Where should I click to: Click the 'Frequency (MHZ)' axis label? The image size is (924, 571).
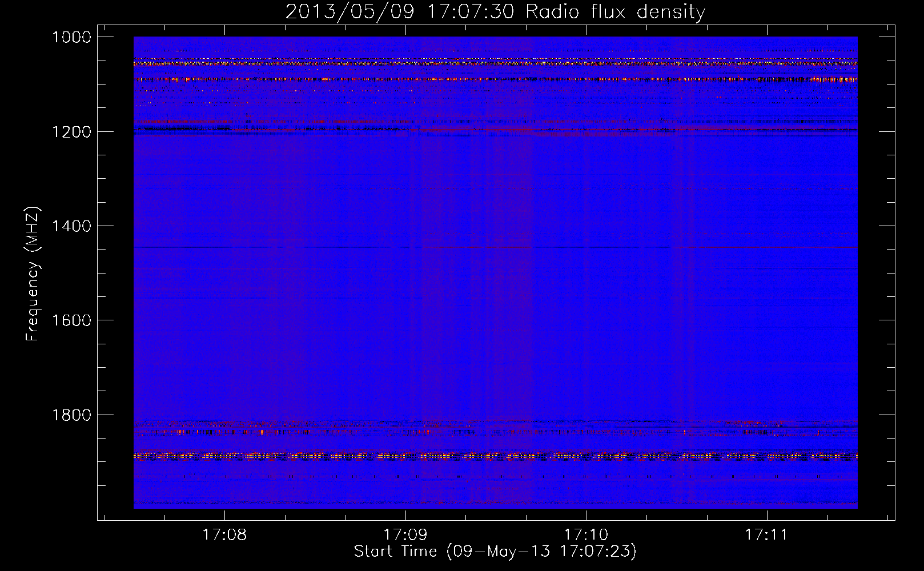tap(33, 274)
